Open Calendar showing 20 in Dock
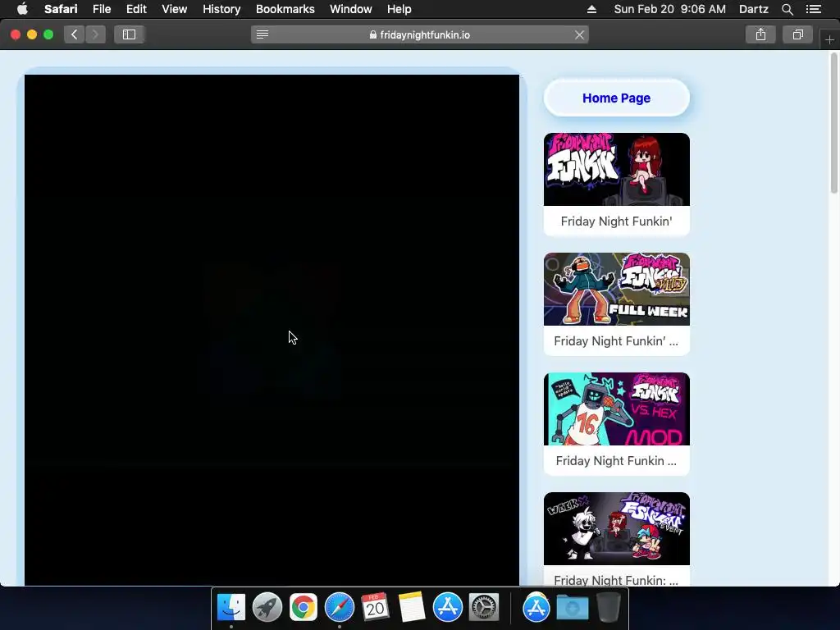Screen dimensions: 840x630 pyautogui.click(x=375, y=608)
